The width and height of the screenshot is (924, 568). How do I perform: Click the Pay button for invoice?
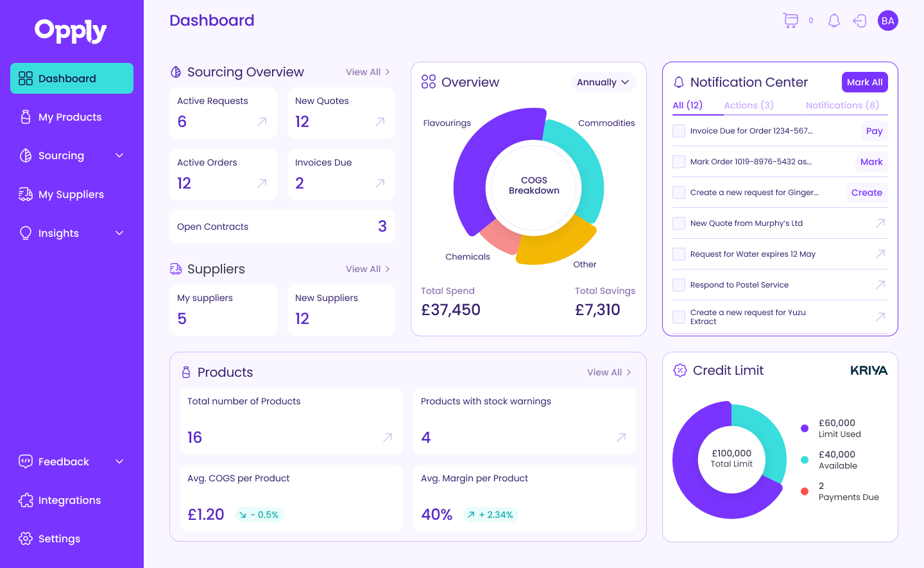coord(874,131)
